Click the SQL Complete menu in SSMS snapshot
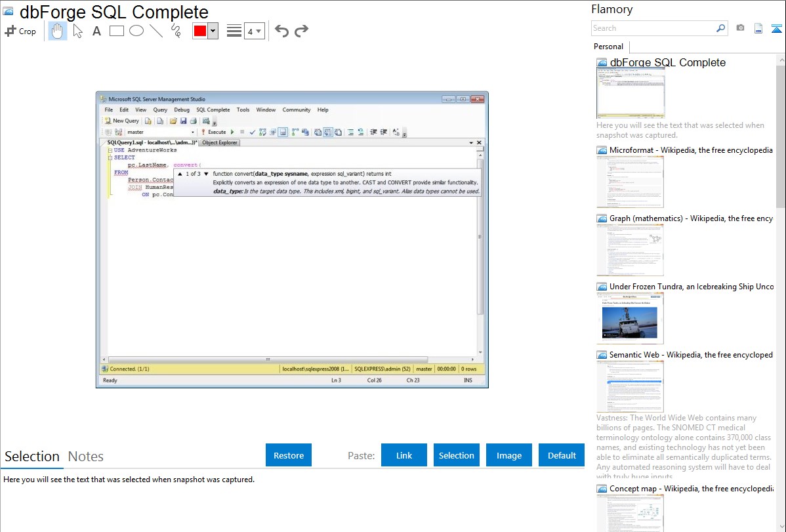786x532 pixels. (x=213, y=110)
